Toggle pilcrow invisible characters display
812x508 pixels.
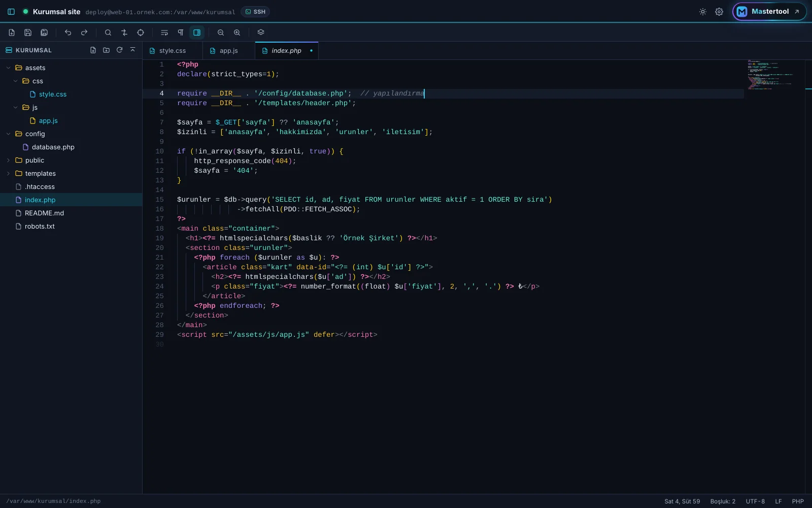click(x=181, y=33)
